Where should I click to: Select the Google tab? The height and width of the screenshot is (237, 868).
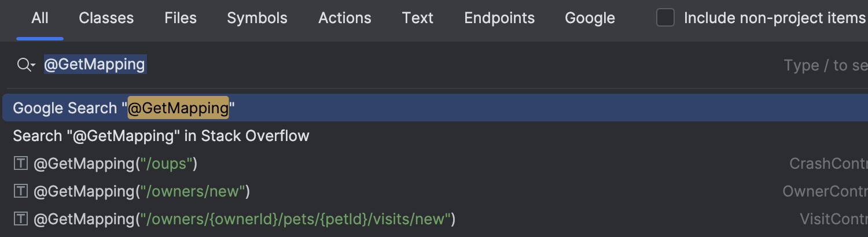590,18
